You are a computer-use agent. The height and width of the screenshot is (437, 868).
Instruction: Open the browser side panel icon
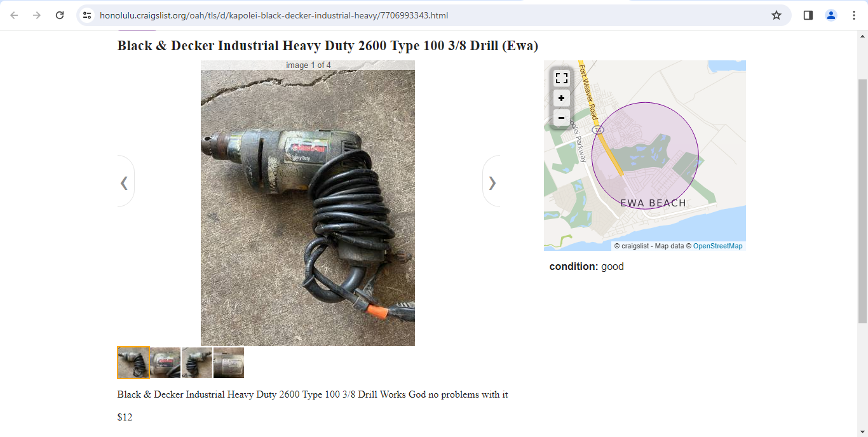808,15
